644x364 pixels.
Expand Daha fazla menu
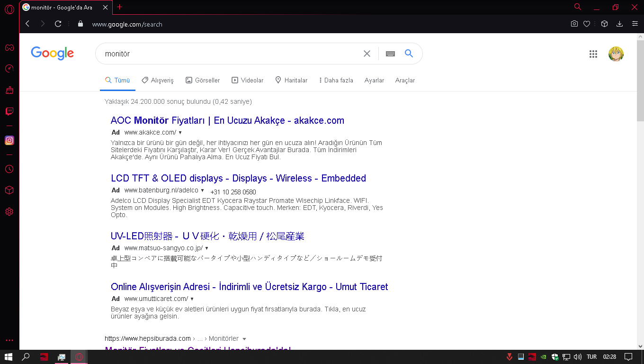pos(336,81)
